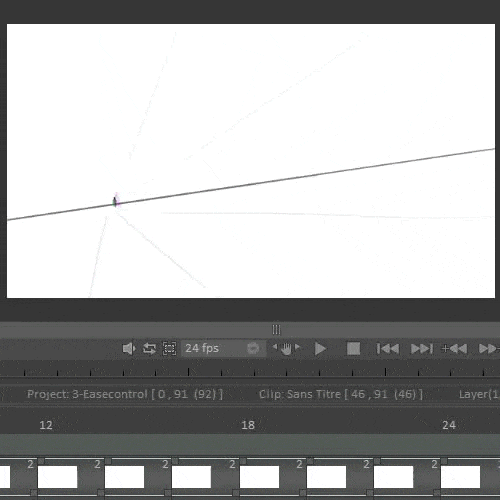Jump to the last frame

(422, 349)
